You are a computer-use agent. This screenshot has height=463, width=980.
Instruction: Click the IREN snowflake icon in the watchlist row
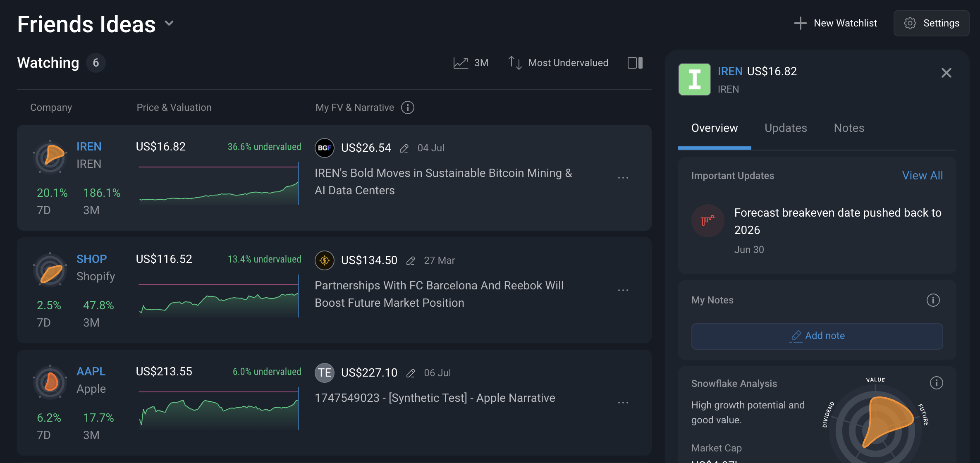[50, 157]
